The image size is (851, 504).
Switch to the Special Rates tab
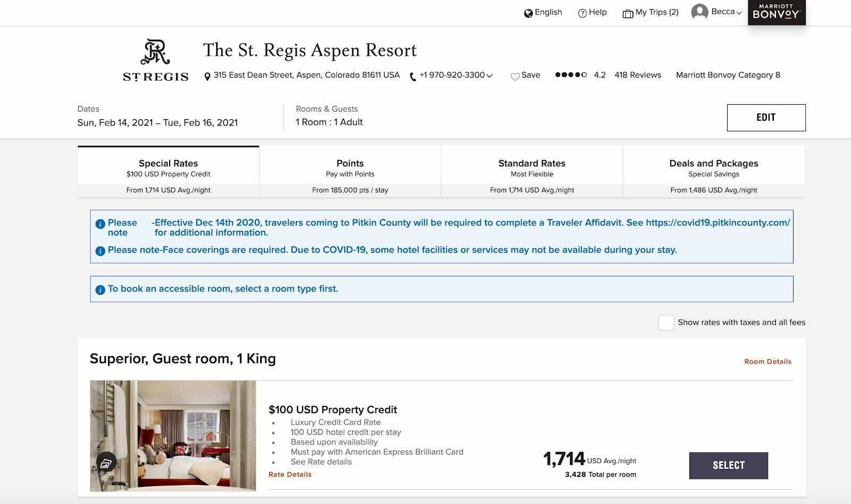(x=169, y=172)
